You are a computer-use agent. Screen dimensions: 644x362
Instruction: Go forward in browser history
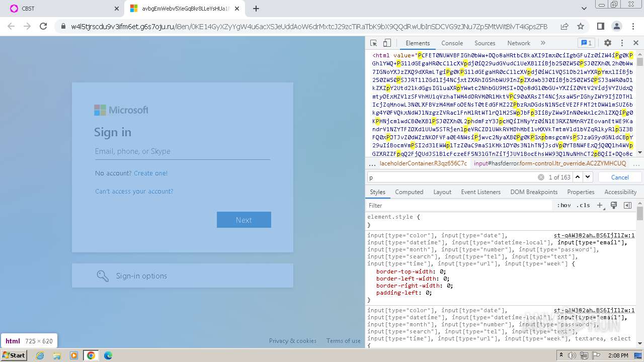pyautogui.click(x=27, y=26)
